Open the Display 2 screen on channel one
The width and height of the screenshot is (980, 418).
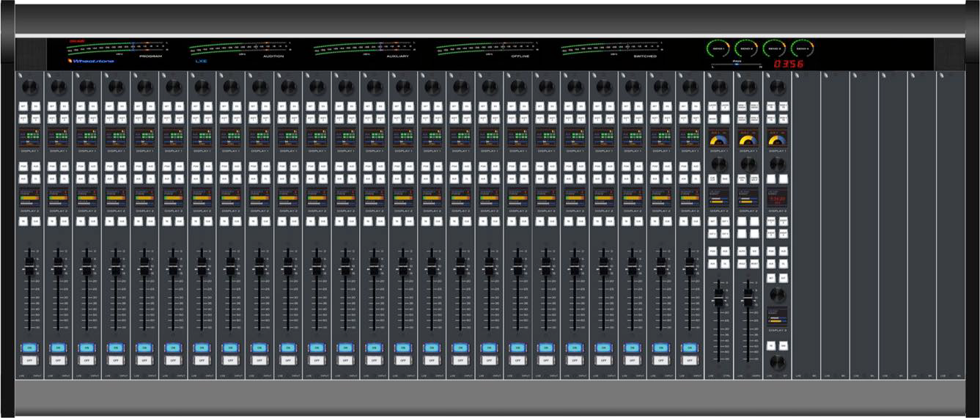pos(30,197)
